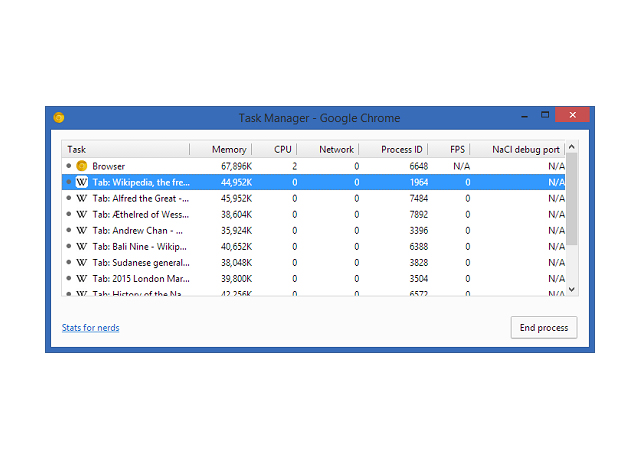
Task: Click the Browser process Chrome icon
Action: pos(82,166)
